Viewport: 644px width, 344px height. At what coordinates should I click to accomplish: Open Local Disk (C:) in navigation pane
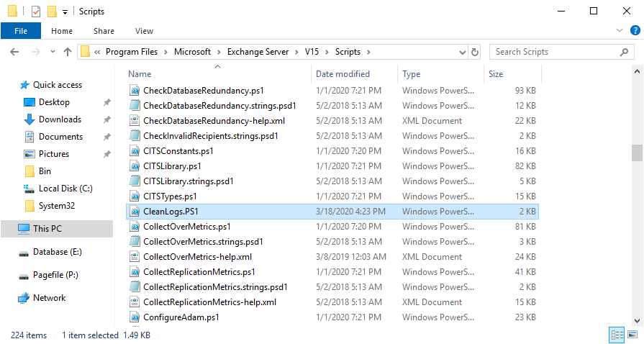65,189
